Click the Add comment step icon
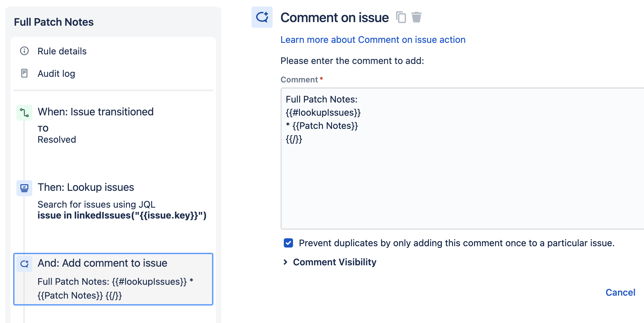The image size is (644, 323). (x=24, y=264)
